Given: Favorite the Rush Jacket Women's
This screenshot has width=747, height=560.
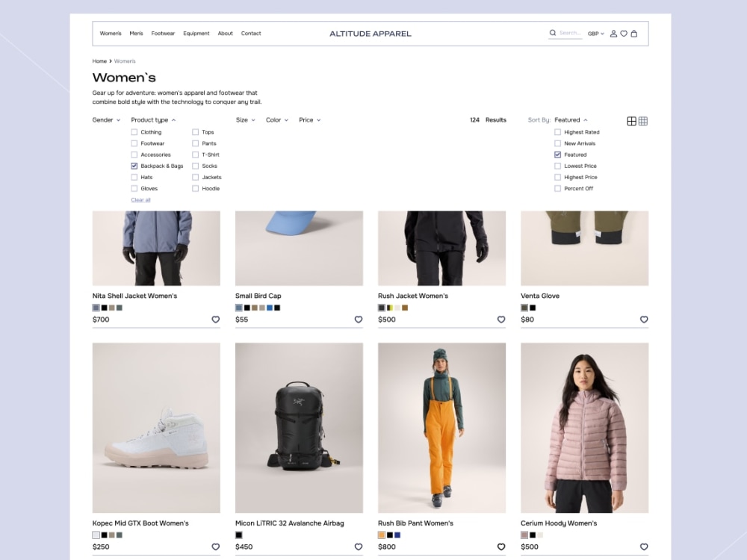Looking at the screenshot, I should pyautogui.click(x=501, y=320).
